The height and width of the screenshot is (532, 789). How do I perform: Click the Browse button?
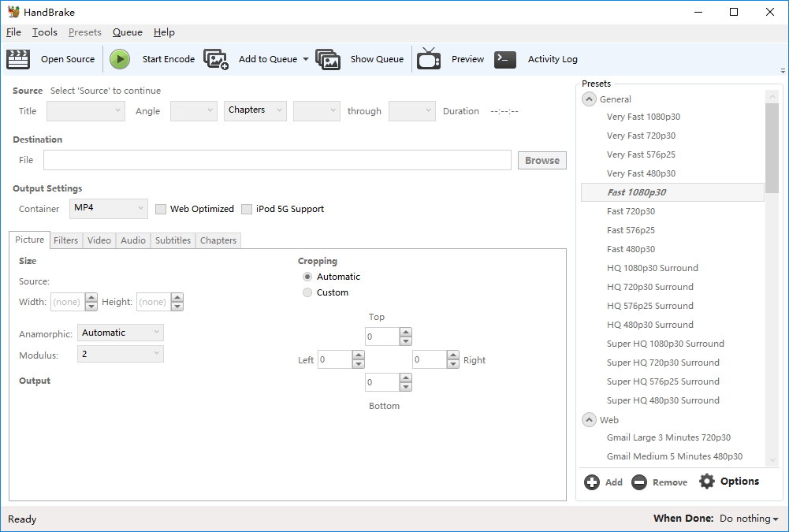542,161
